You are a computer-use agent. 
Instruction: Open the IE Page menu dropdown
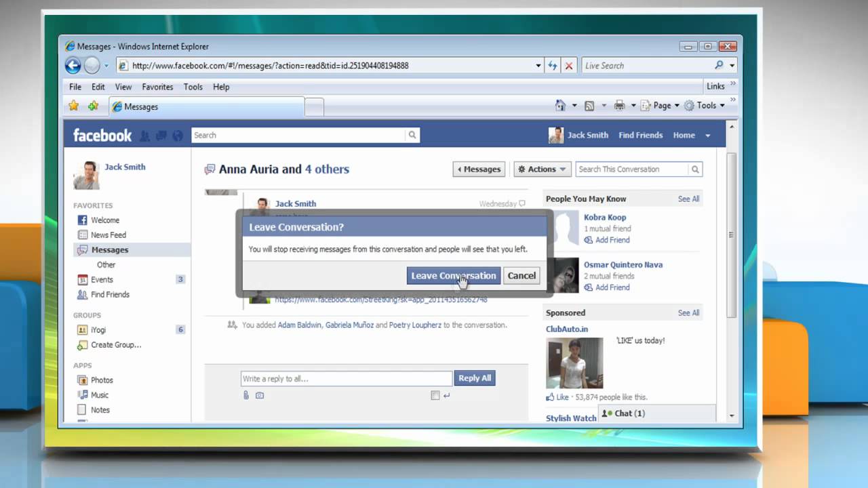coord(665,105)
